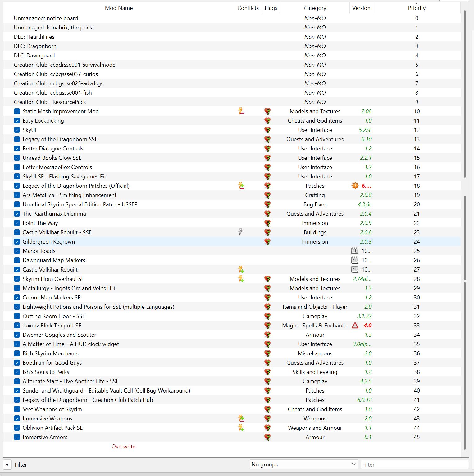The width and height of the screenshot is (474, 476).
Task: Focus the Filter text input field
Action: coord(415,465)
